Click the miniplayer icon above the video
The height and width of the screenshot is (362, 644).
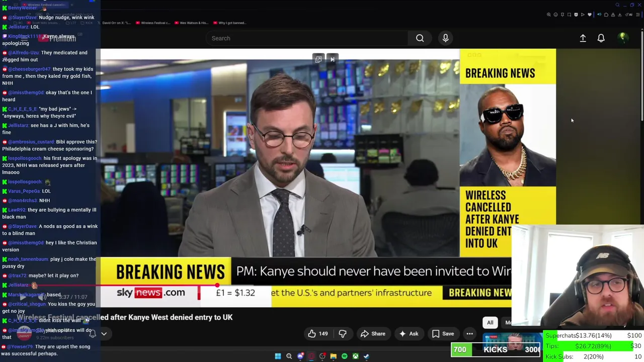pos(318,59)
